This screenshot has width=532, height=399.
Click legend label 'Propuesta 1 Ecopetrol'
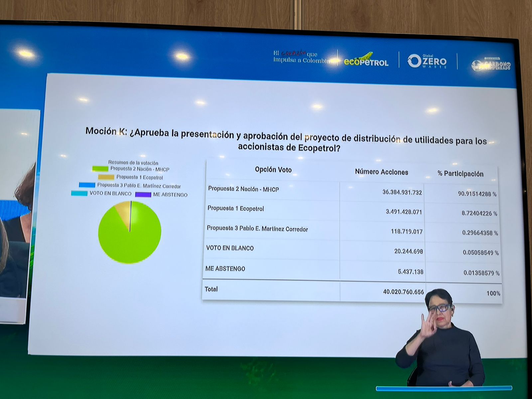pos(140,177)
